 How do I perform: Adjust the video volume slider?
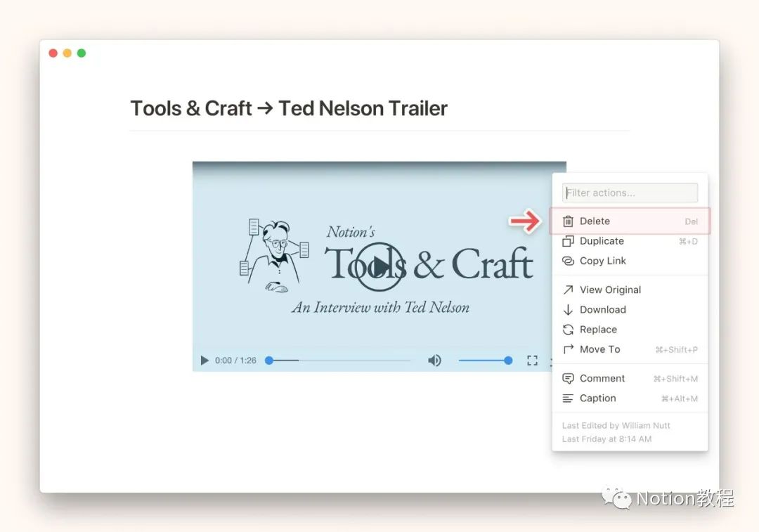click(484, 361)
